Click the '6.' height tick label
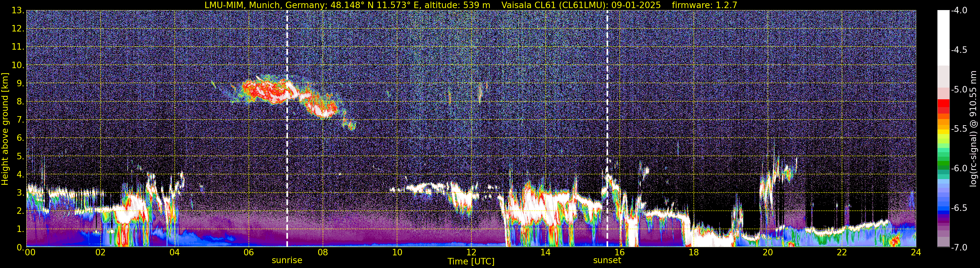The width and height of the screenshot is (980, 268). pyautogui.click(x=20, y=138)
